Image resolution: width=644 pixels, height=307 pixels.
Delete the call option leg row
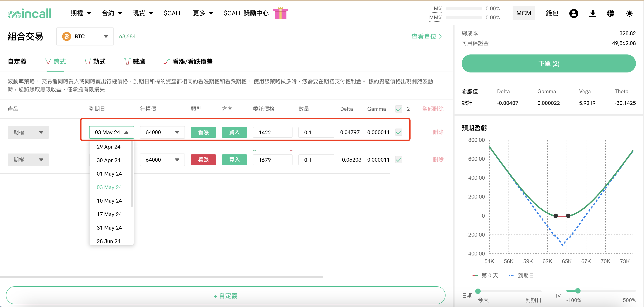(x=438, y=132)
